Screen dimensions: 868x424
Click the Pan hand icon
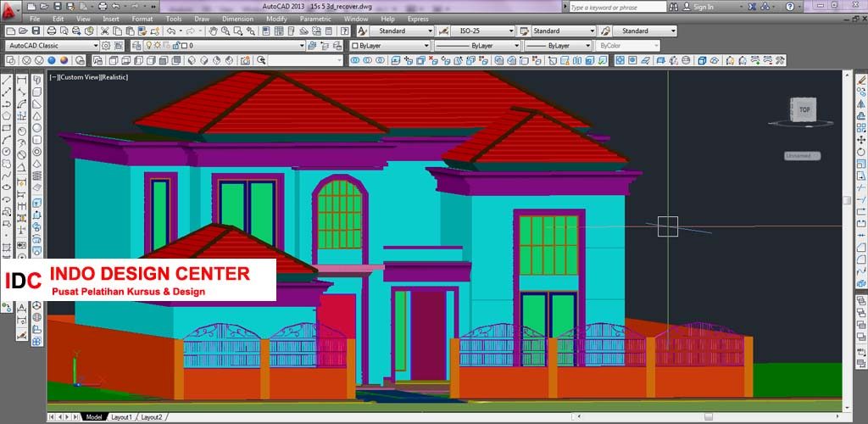click(x=214, y=31)
